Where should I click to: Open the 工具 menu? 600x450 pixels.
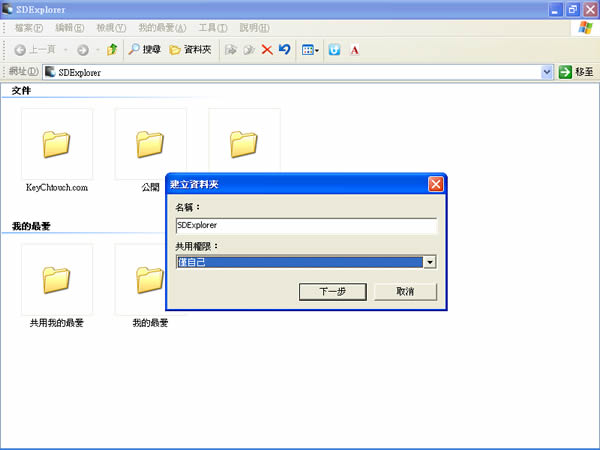coord(213,28)
